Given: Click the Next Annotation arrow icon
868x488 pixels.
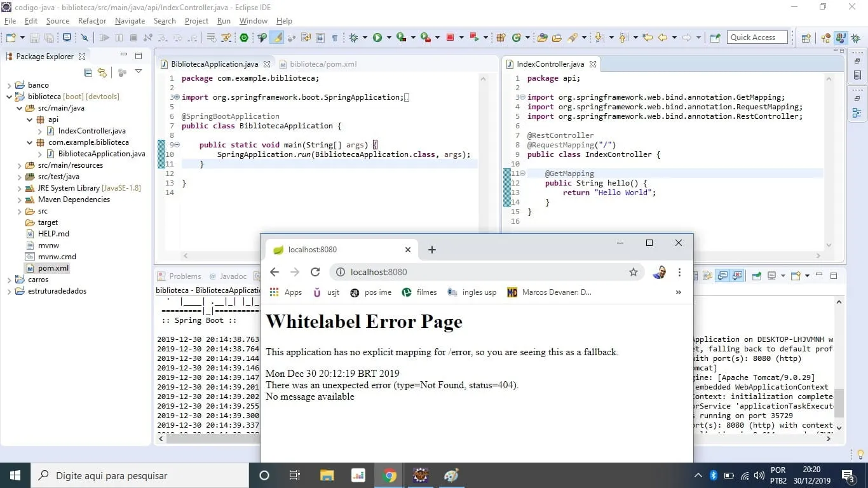Looking at the screenshot, I should [x=599, y=37].
